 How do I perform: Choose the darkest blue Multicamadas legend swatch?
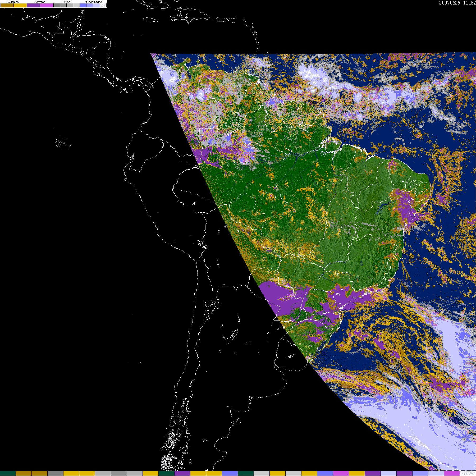[x=83, y=5]
